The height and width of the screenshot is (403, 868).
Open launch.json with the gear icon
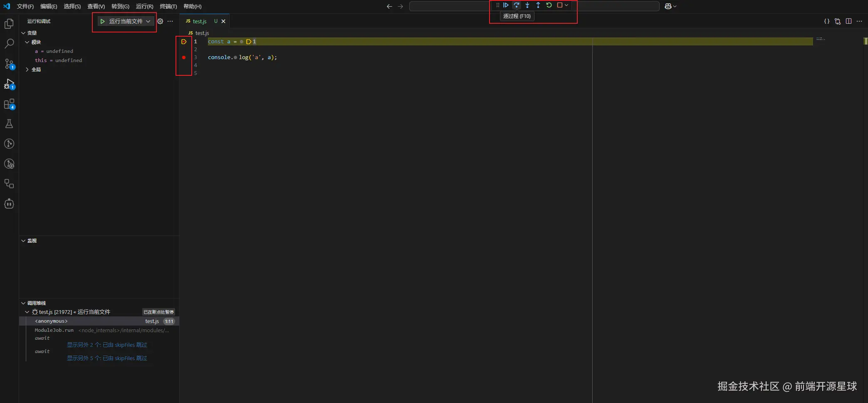pos(160,21)
